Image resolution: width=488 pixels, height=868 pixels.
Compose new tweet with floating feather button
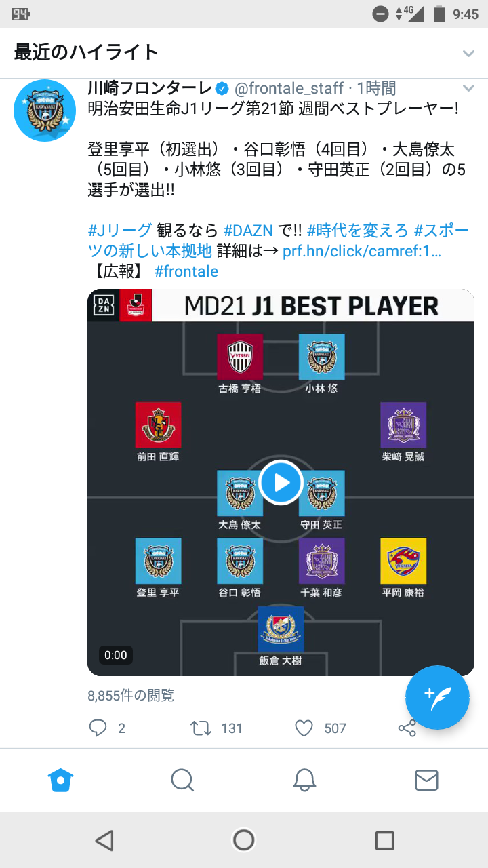pyautogui.click(x=437, y=697)
